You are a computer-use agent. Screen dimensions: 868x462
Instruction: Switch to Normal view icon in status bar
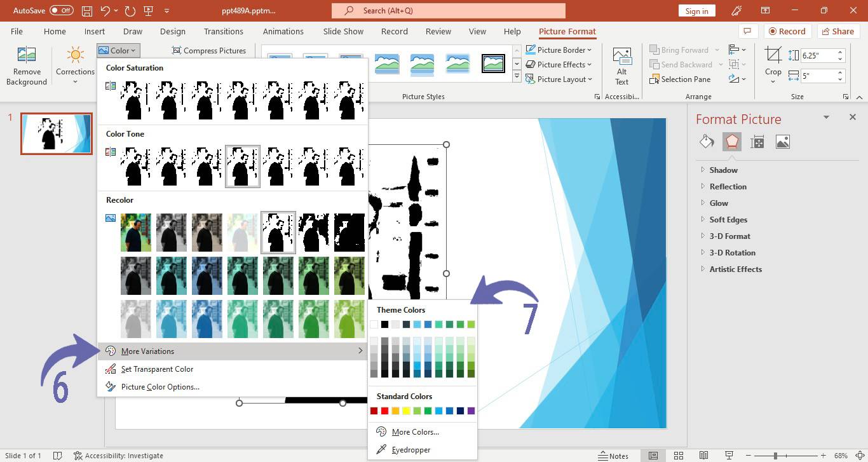(653, 456)
